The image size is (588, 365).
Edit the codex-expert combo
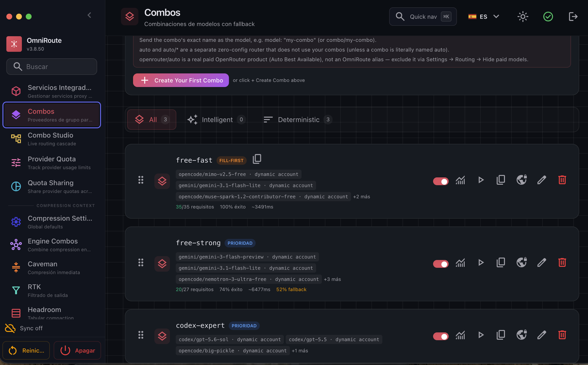click(542, 335)
